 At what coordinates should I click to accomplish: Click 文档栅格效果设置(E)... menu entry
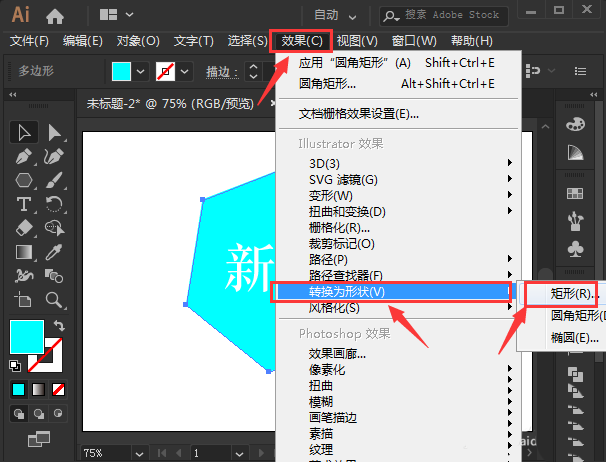pyautogui.click(x=359, y=113)
